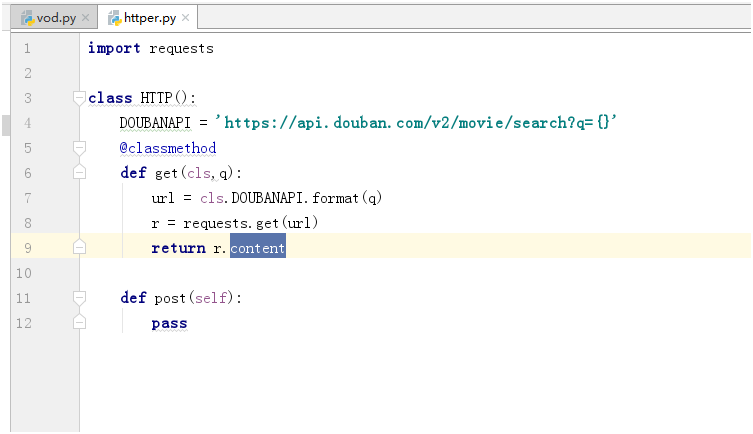This screenshot has height=434, width=753.
Task: Click the 'import' keyword on line 1
Action: pyautogui.click(x=114, y=48)
